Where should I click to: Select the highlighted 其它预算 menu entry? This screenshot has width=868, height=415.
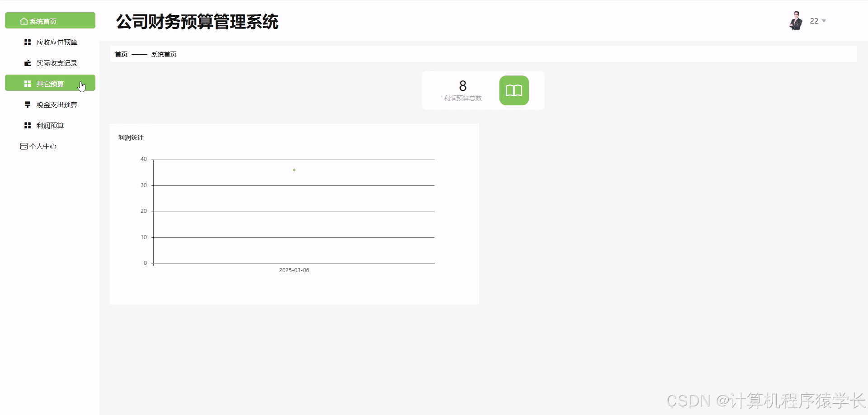point(50,83)
